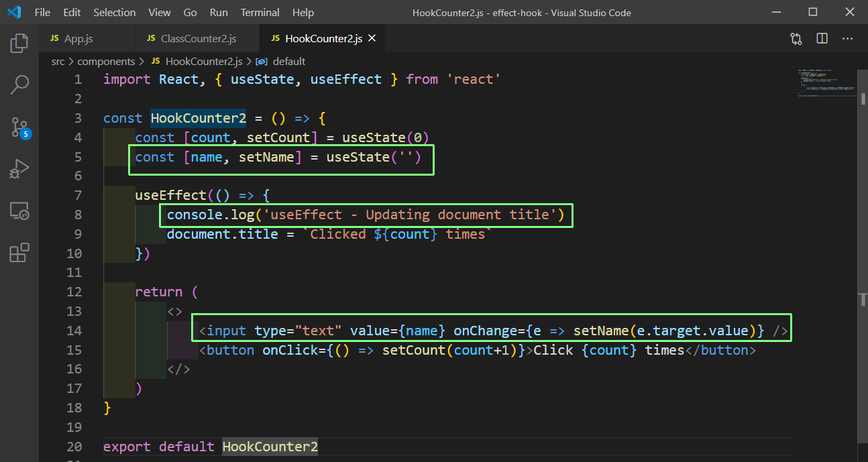Click 'setCount' on line 4

tap(278, 137)
